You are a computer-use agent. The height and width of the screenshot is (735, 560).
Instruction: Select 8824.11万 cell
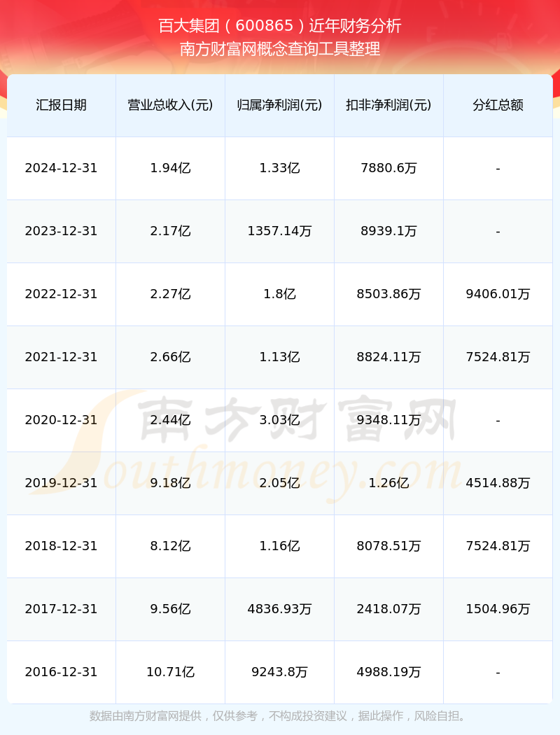[x=389, y=357]
